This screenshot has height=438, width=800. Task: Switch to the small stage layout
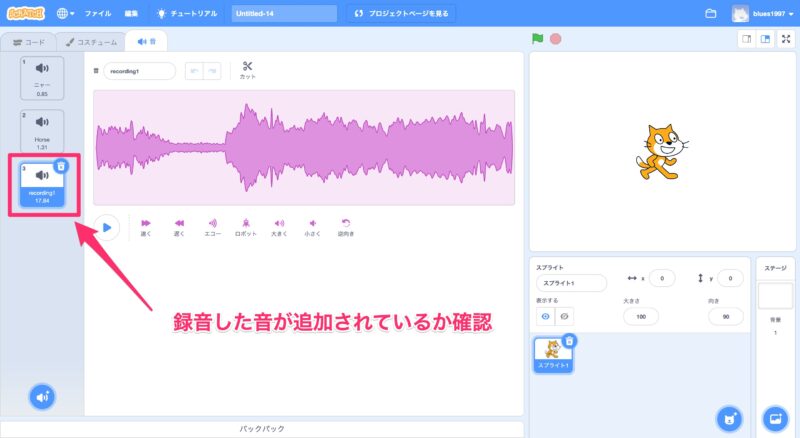746,39
